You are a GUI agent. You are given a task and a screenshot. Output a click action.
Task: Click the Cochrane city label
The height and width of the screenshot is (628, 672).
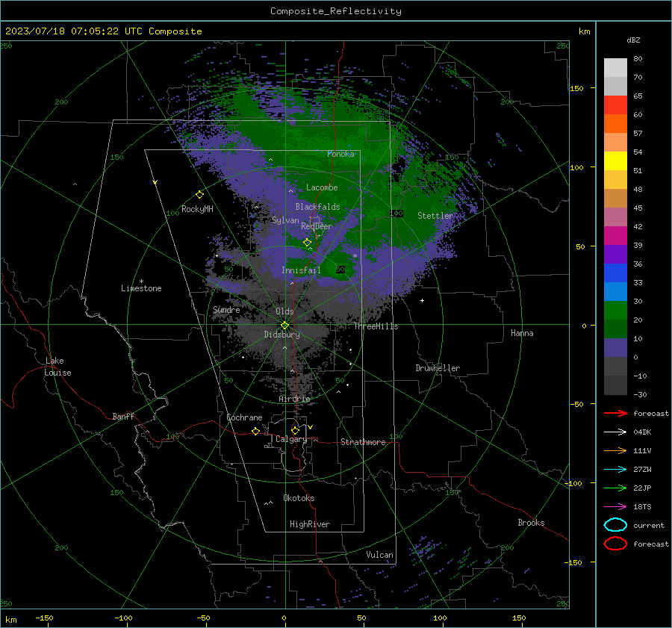pos(244,417)
